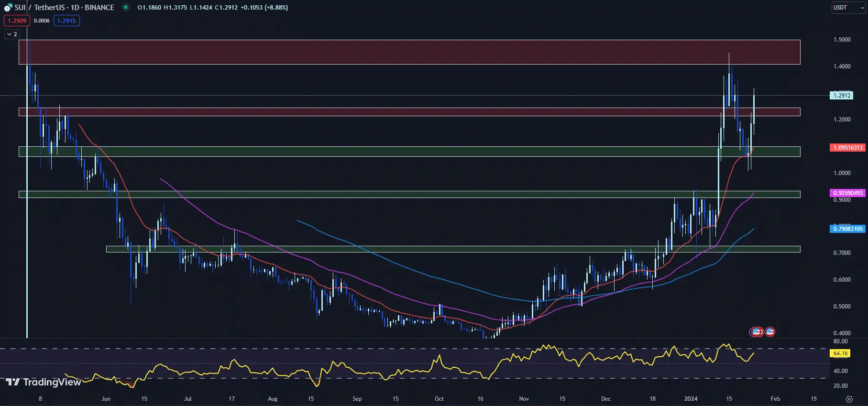Screen dimensions: 868x406
Task: Click the spread value 0.0006
Action: tap(42, 21)
